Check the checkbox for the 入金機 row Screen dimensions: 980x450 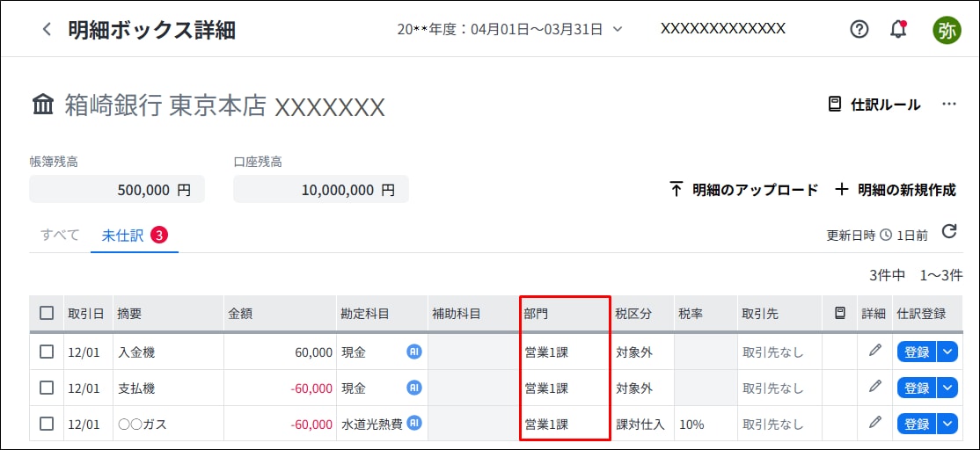click(x=47, y=352)
